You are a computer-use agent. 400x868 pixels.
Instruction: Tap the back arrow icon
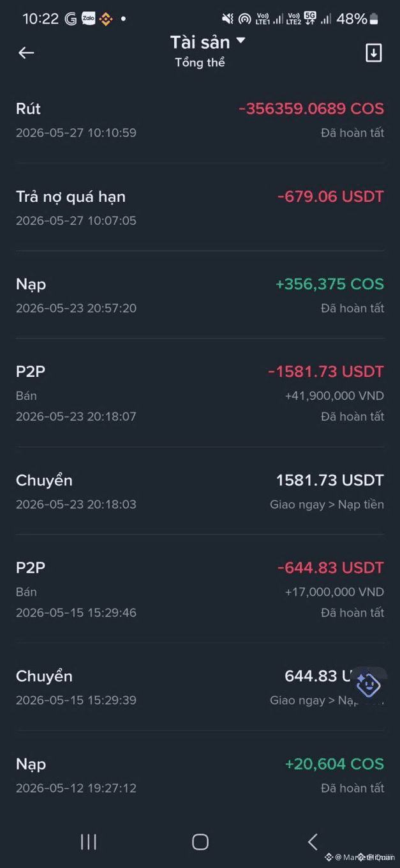coord(26,53)
